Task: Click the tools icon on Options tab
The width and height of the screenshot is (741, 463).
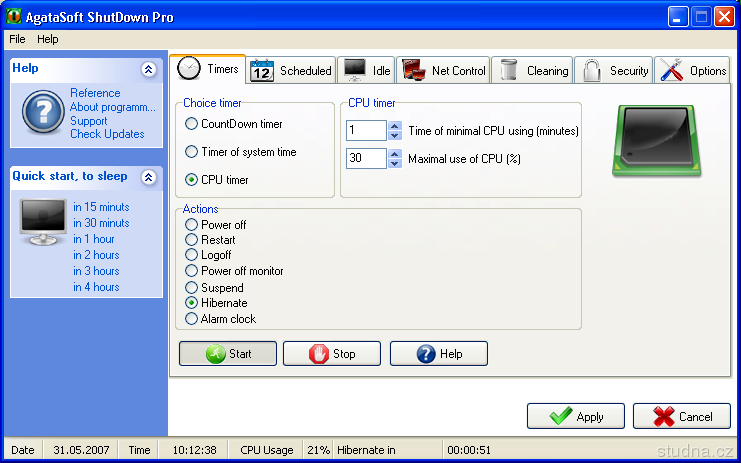Action: click(x=672, y=70)
